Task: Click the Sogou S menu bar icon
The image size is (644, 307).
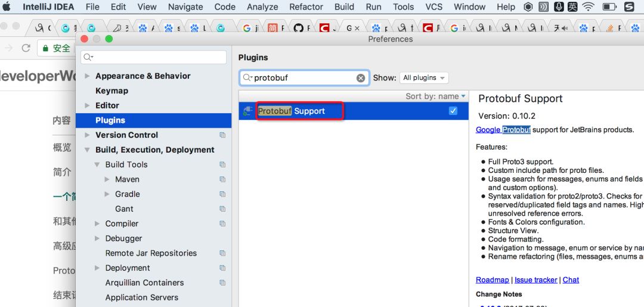Action: [x=629, y=7]
